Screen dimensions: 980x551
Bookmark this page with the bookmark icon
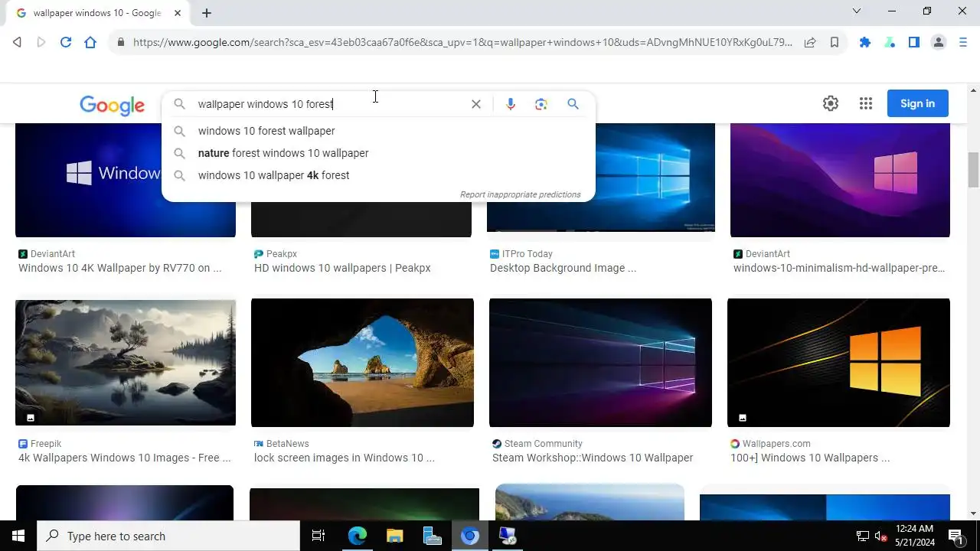click(x=835, y=43)
